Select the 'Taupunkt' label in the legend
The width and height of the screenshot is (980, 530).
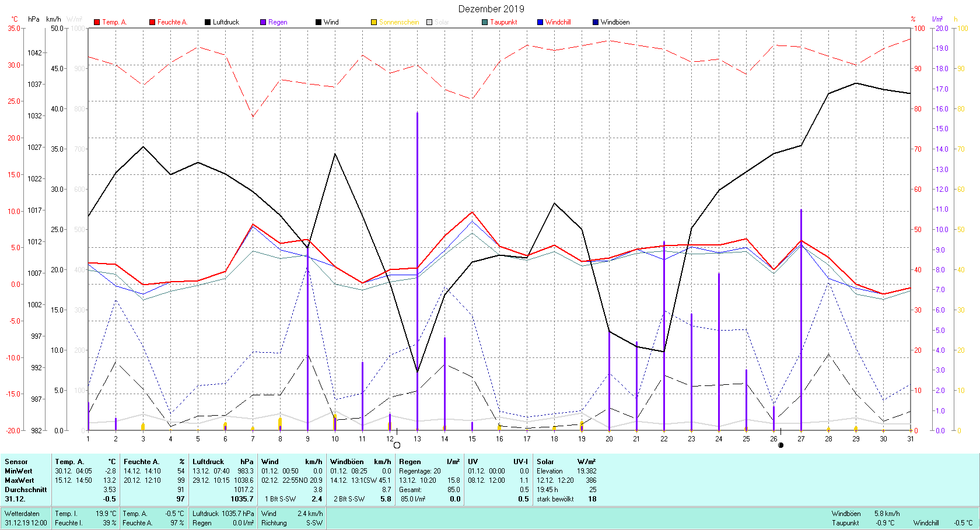[503, 22]
